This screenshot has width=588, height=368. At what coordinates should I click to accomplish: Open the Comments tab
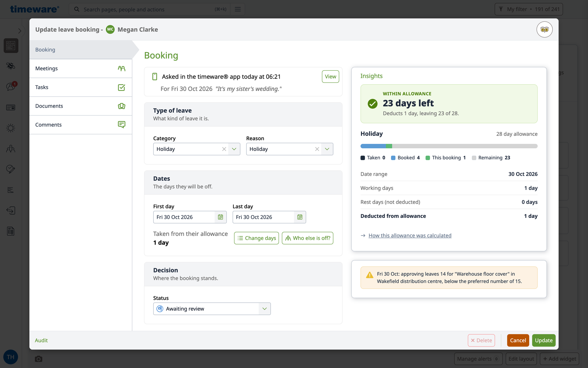(x=80, y=125)
